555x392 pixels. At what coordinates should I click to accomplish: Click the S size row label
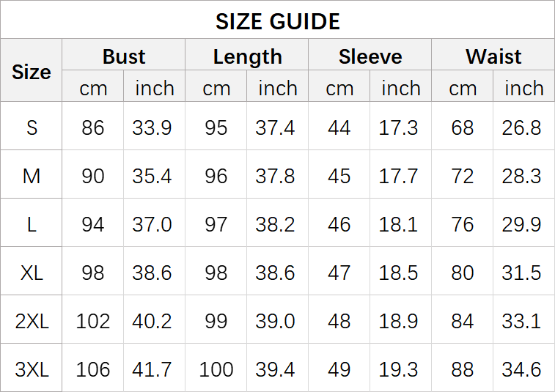click(32, 128)
